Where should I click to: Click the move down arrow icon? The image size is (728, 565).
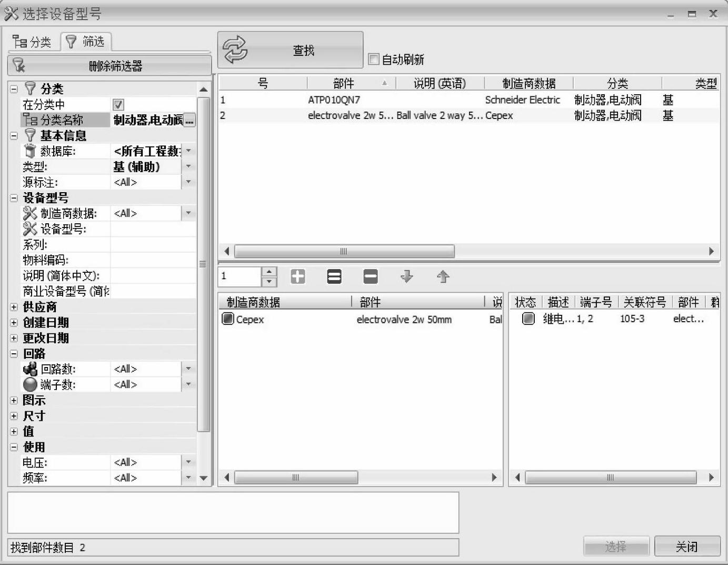(x=407, y=276)
